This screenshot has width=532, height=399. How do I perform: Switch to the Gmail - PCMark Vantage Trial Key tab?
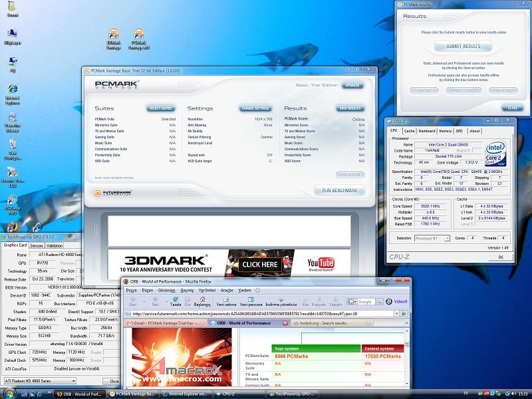pos(165,323)
